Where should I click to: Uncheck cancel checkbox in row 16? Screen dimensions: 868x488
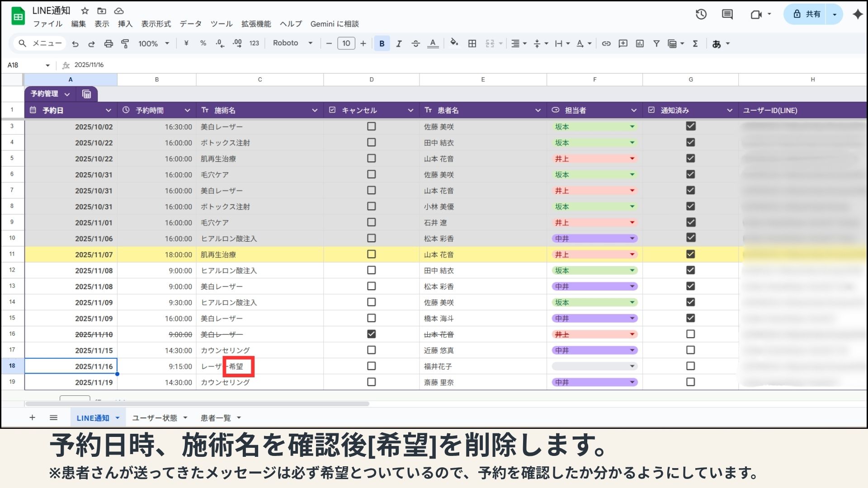click(x=371, y=334)
